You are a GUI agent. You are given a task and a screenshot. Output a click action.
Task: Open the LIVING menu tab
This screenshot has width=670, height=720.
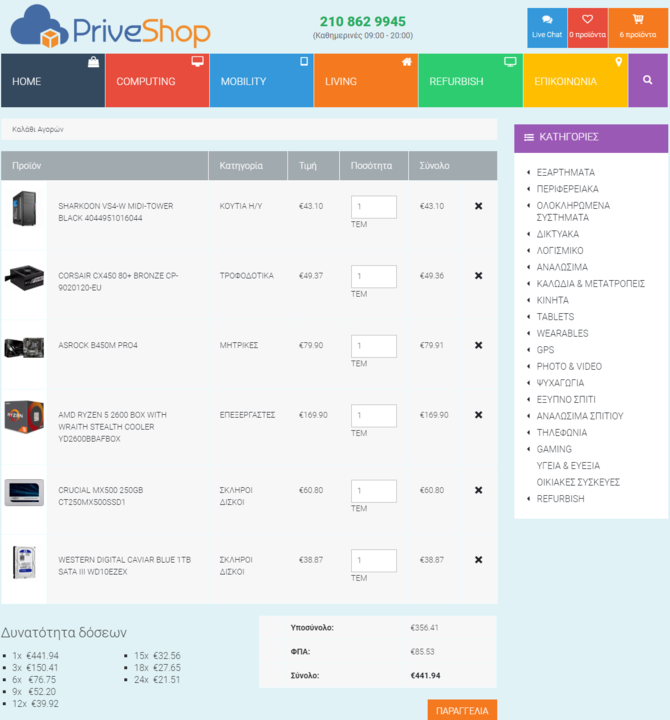pos(366,80)
